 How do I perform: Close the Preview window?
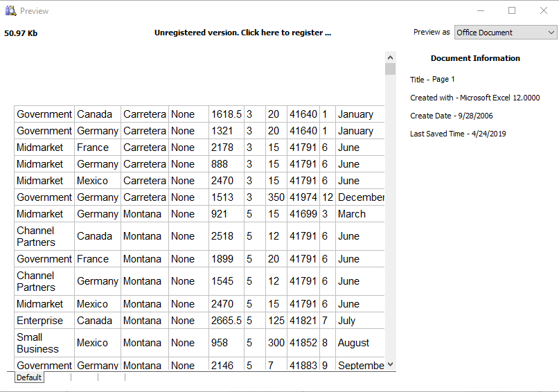(x=544, y=10)
